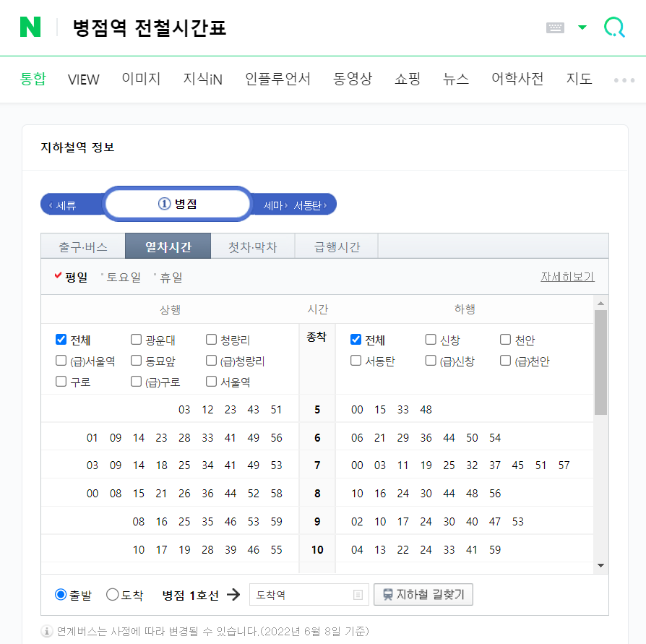Open the 뉴스 tab
The image size is (646, 644).
(456, 79)
